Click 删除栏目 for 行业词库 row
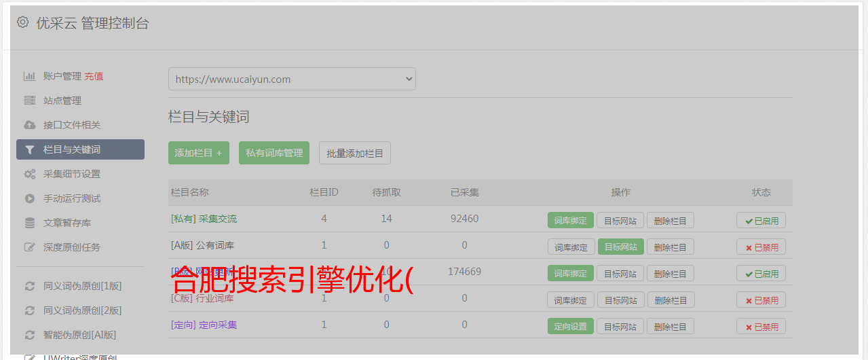The width and height of the screenshot is (868, 360). (671, 300)
